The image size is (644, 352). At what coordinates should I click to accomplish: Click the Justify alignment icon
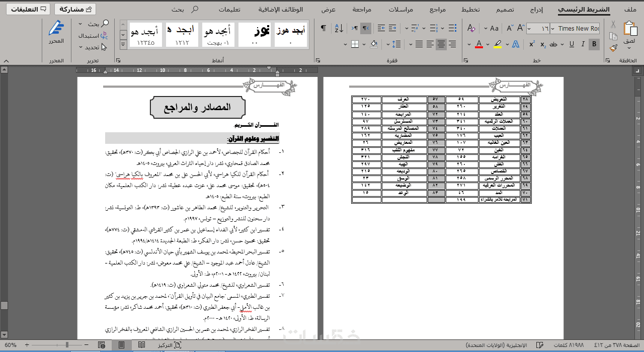pyautogui.click(x=419, y=44)
